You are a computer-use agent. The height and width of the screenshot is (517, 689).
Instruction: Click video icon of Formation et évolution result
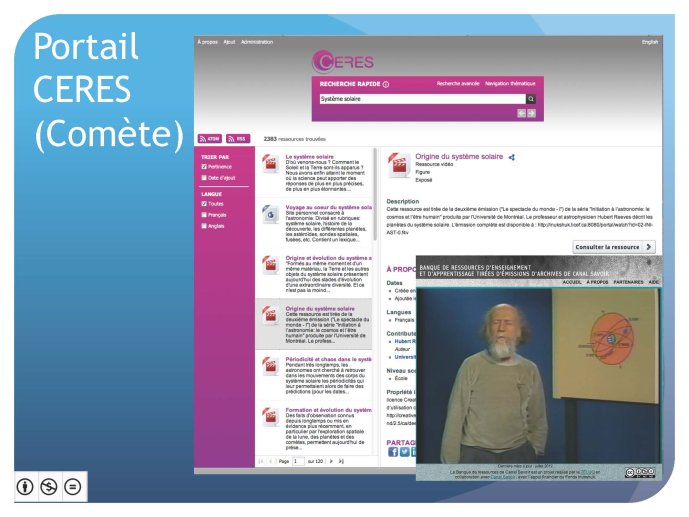(270, 417)
